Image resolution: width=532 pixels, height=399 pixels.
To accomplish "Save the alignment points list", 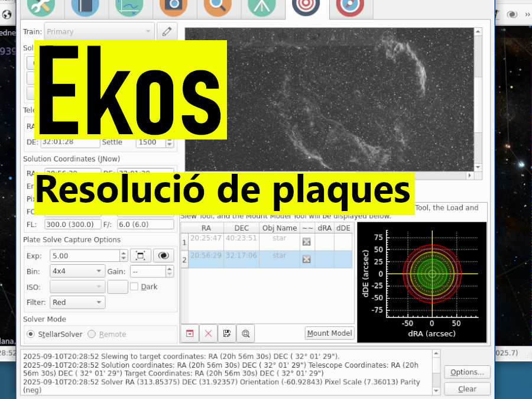I will [227, 333].
